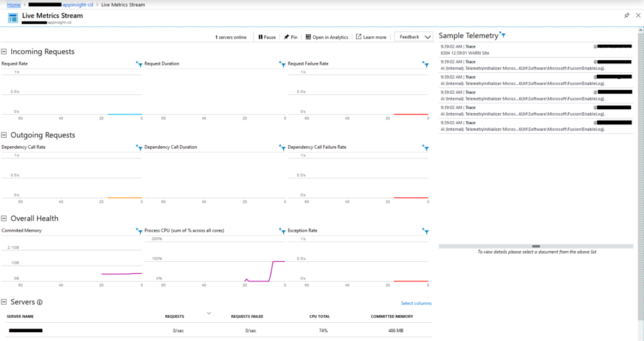Click sort chevron beside Requests column
This screenshot has width=644, height=341.
[x=209, y=313]
